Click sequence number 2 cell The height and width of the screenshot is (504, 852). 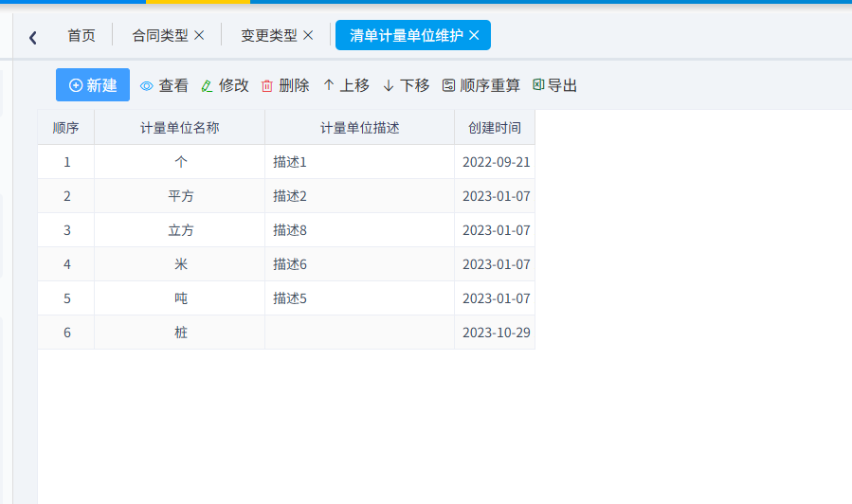[67, 196]
